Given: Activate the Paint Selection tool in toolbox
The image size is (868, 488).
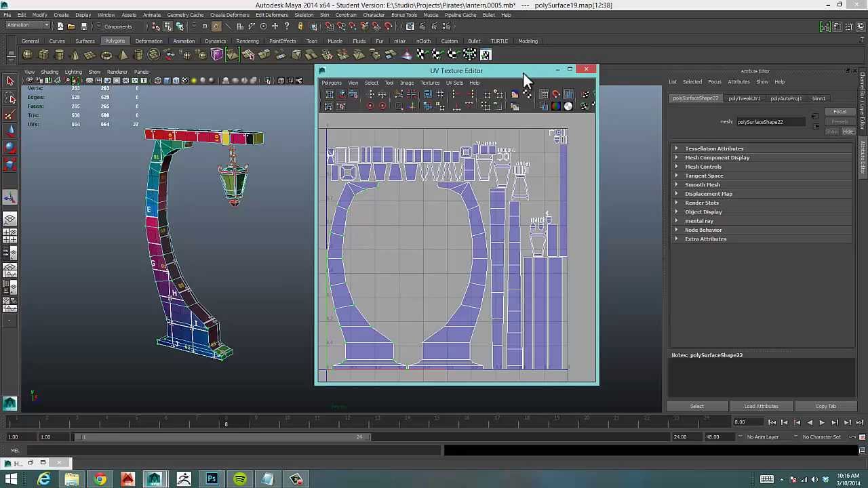Looking at the screenshot, I should 9,115.
